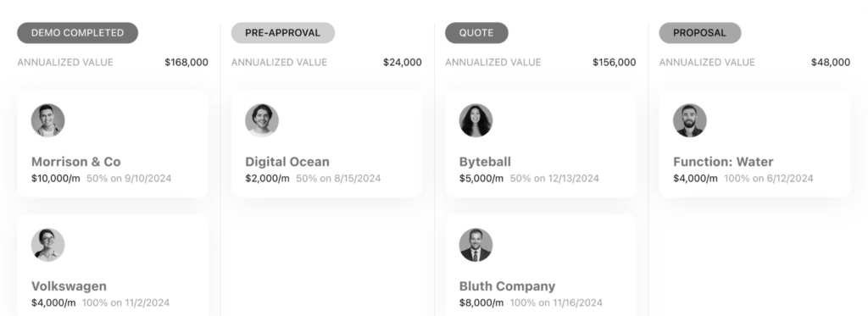The height and width of the screenshot is (316, 868).
Task: Click the Byteball contact avatar
Action: coord(476,120)
